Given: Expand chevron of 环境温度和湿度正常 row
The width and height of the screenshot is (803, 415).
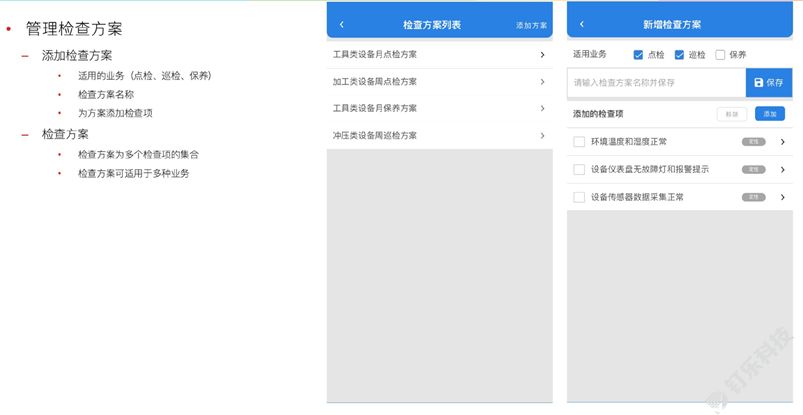Looking at the screenshot, I should click(x=783, y=142).
